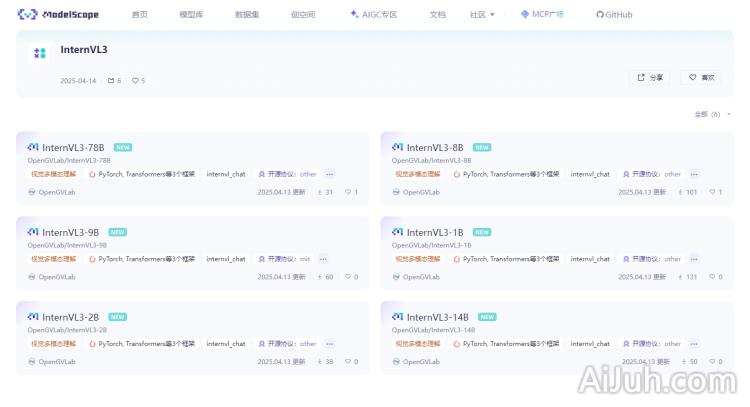Open the AIGC专区 navigation item
The width and height of the screenshot is (750, 407).
point(373,15)
